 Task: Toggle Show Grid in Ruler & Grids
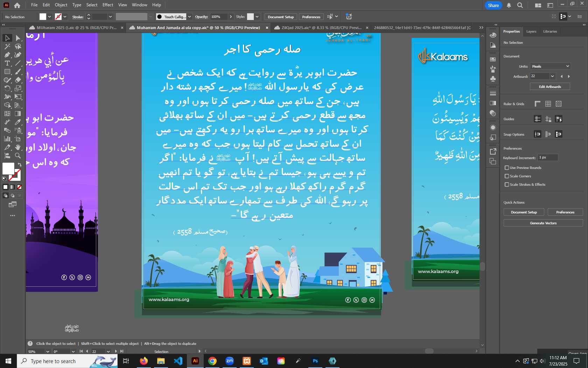click(x=548, y=104)
